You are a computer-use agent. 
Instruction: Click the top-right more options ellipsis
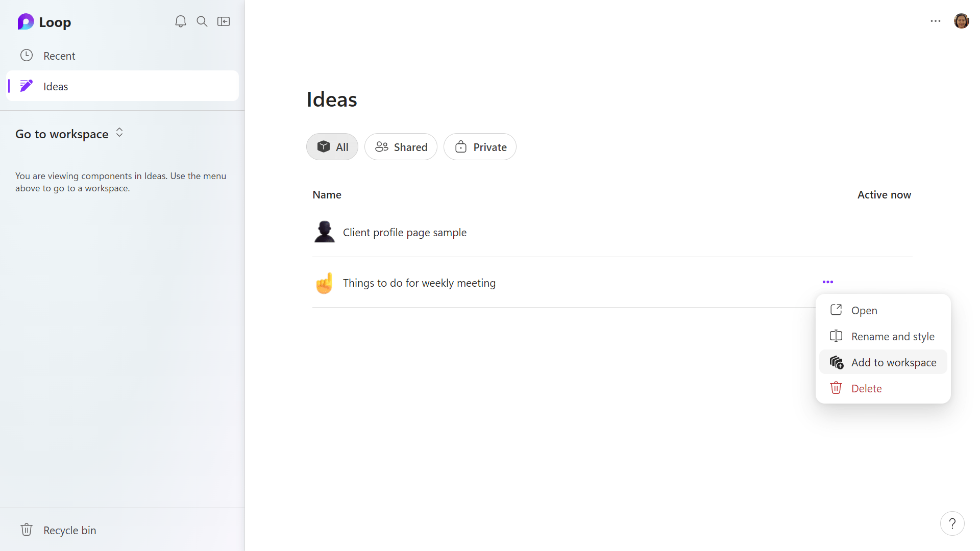pos(936,21)
